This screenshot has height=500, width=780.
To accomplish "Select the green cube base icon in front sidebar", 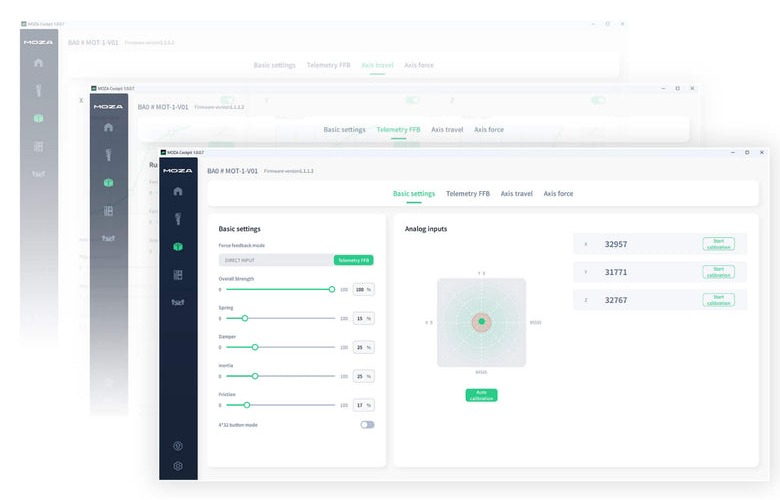I will point(178,246).
